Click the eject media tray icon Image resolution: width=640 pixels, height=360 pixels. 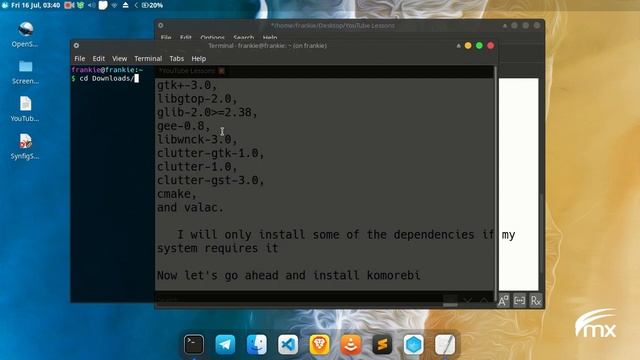coord(125,5)
